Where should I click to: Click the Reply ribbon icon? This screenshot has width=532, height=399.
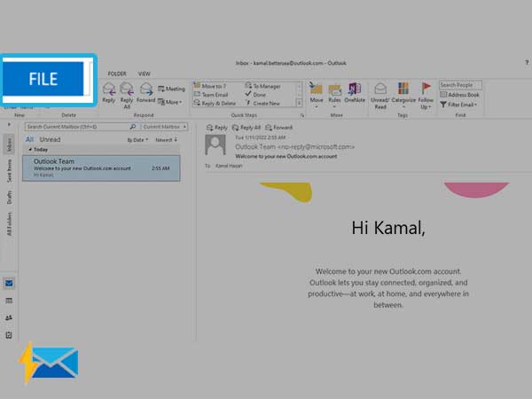(x=108, y=92)
